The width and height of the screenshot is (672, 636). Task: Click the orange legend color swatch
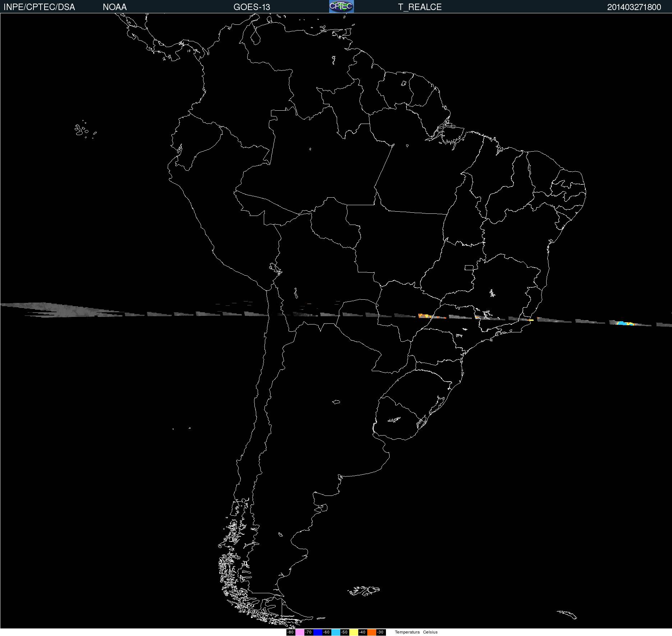click(372, 632)
